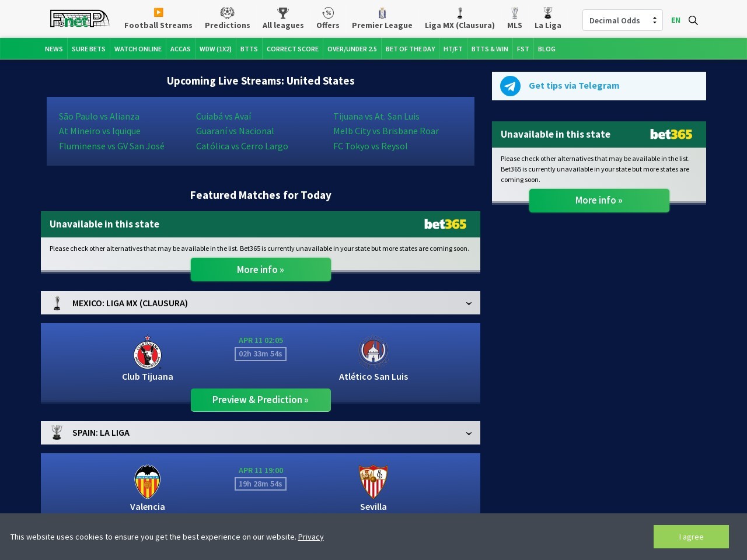
Task: Open the search magnifier icon
Action: 693,20
